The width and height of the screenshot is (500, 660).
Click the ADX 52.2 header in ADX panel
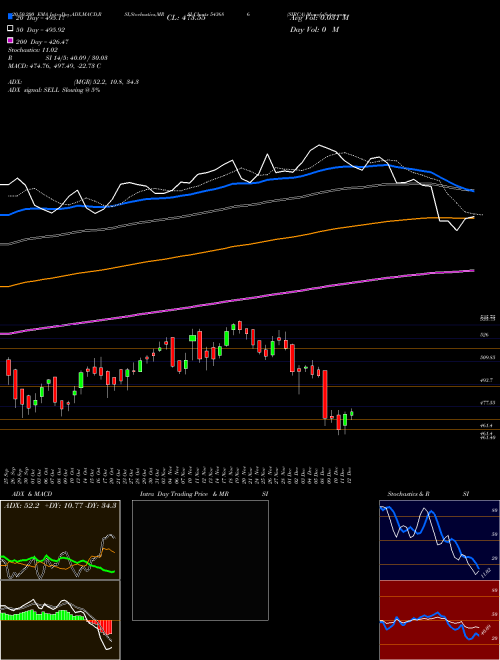tap(60, 505)
